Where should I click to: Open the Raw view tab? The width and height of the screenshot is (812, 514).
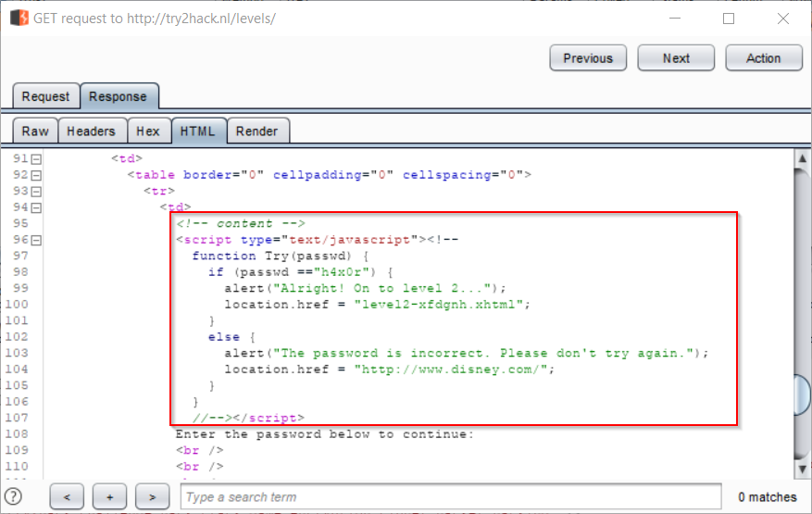coord(35,132)
